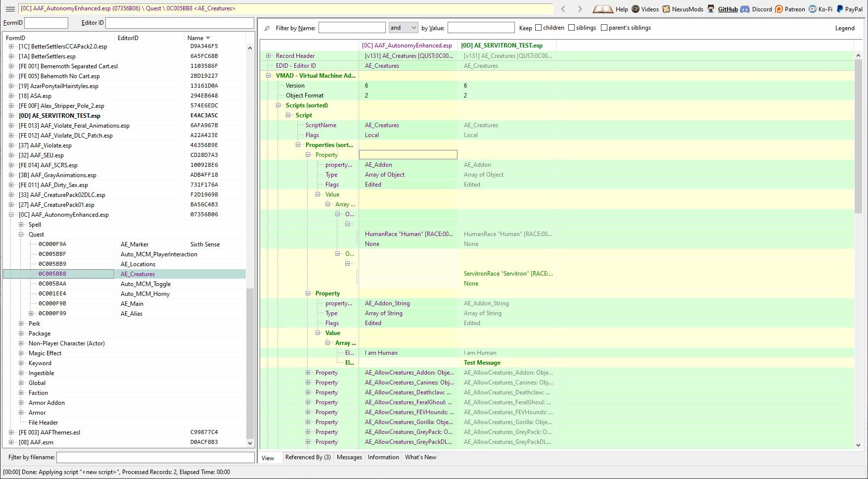This screenshot has height=479, width=868.
Task: Enable the parent's siblings checkbox
Action: click(604, 28)
